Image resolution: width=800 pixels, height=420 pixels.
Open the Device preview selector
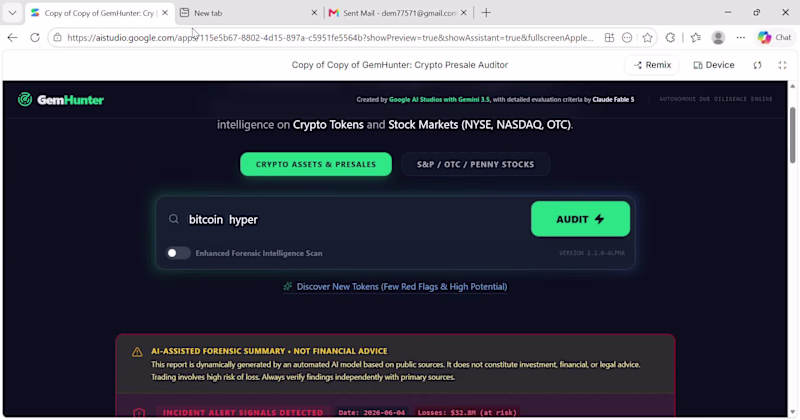click(714, 65)
